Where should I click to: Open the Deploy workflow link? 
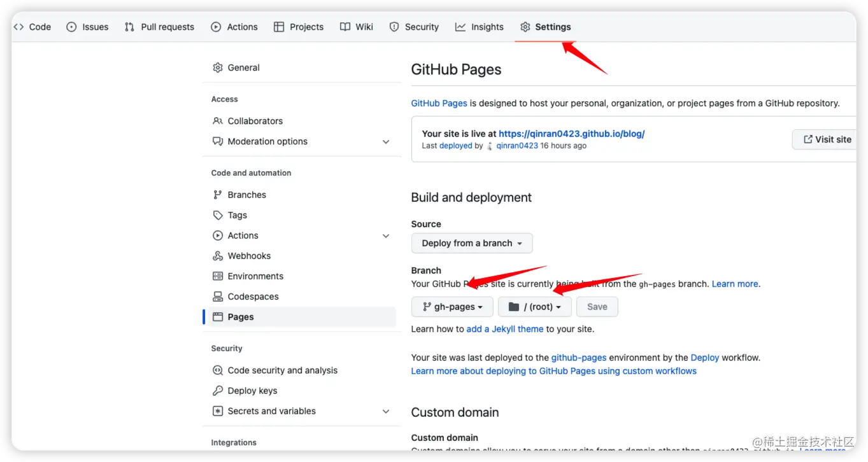(x=705, y=358)
